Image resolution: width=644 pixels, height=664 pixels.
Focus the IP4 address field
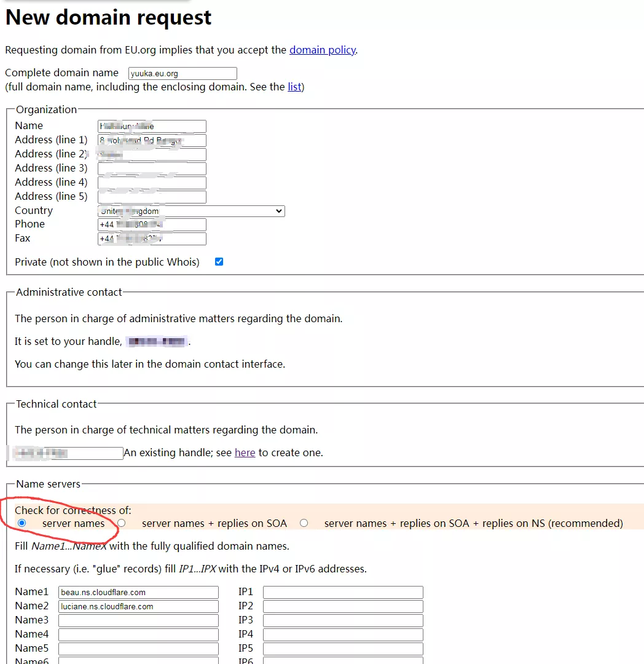coord(343,634)
